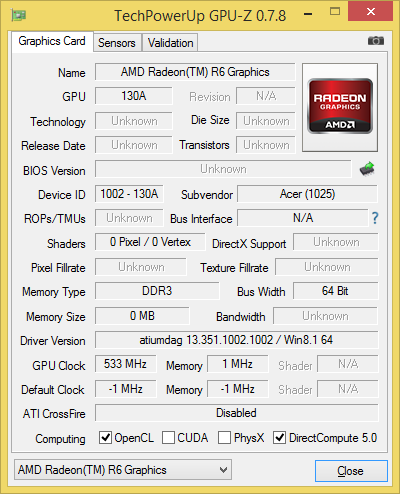Click the 'ATI CrossFire' label

click(x=54, y=414)
